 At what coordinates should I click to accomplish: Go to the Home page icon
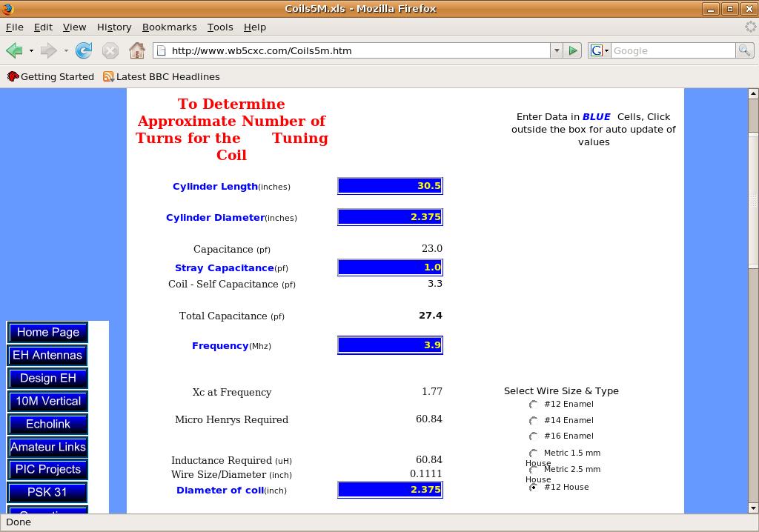click(x=137, y=50)
